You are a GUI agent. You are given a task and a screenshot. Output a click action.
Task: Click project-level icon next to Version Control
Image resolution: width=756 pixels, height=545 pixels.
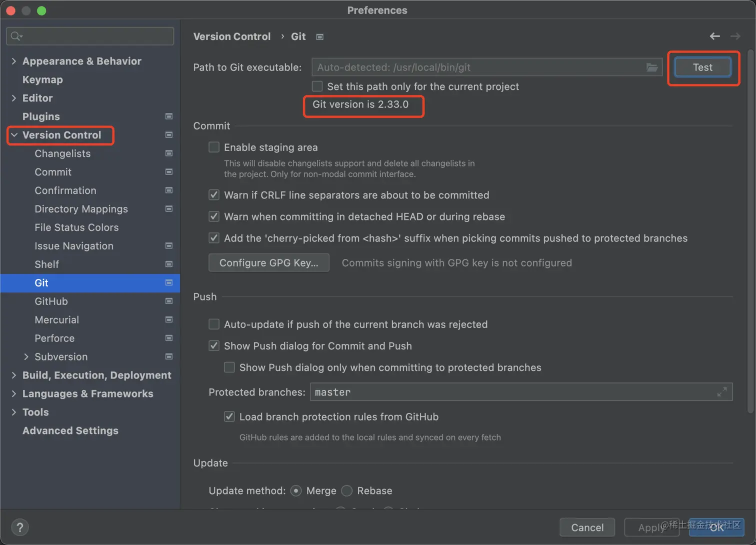[169, 135]
